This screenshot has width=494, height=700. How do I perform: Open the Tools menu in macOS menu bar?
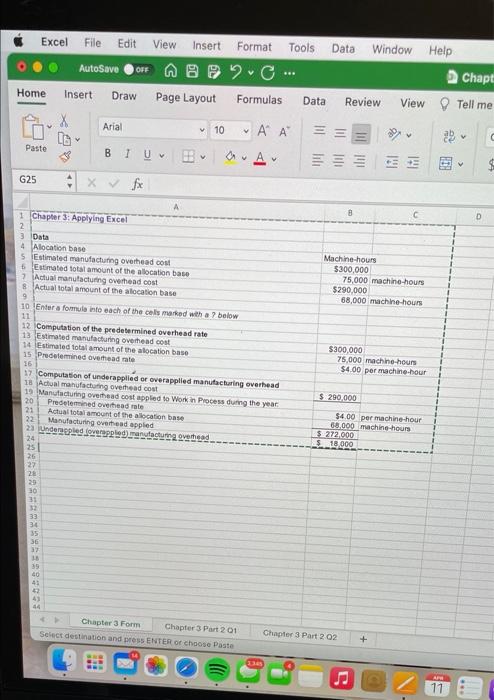point(301,48)
